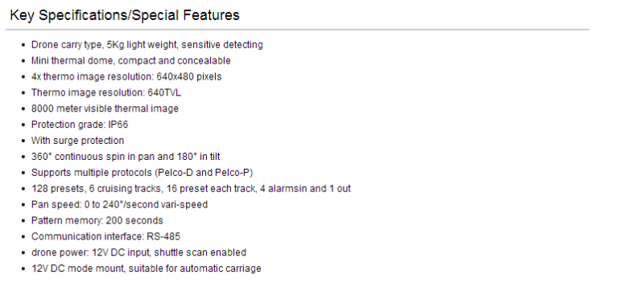Click the drone power 12V DC input line

click(138, 252)
